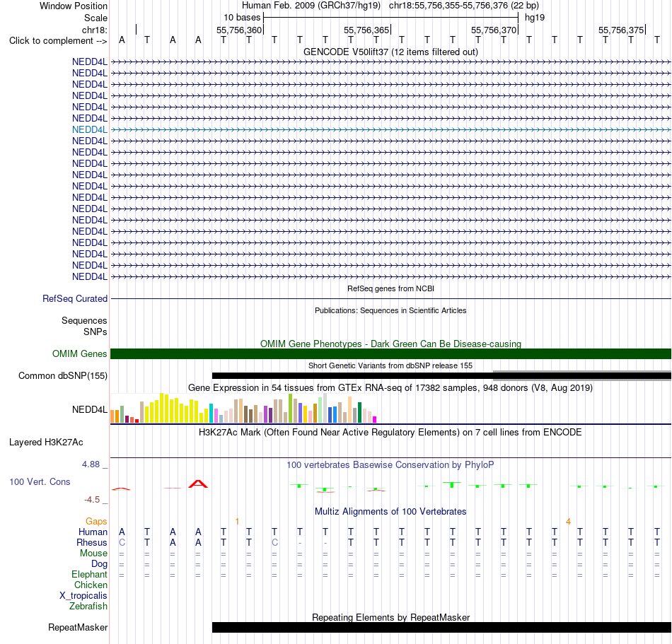Click the 'RepeatMasker' track label
This screenshot has height=644, width=672.
tap(78, 627)
